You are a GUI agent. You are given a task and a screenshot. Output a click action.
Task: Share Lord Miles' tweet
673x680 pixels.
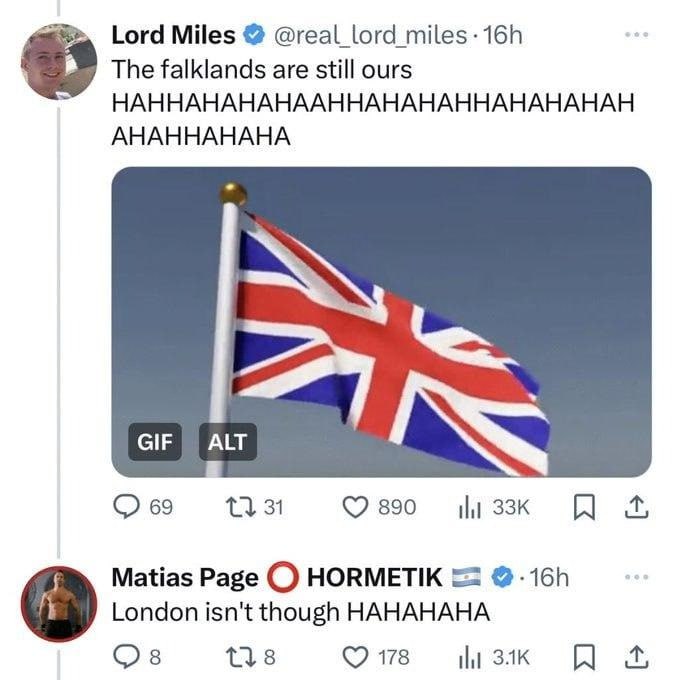click(x=634, y=507)
